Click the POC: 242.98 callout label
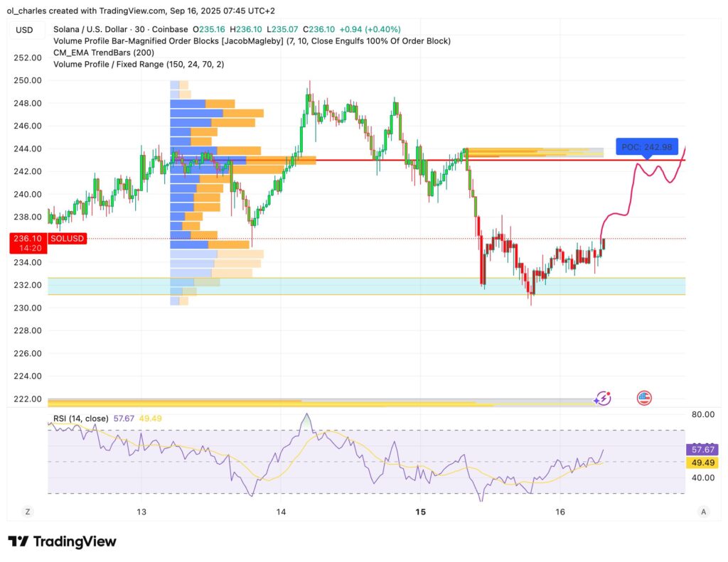Screen dimensions: 728x562 (x=646, y=146)
